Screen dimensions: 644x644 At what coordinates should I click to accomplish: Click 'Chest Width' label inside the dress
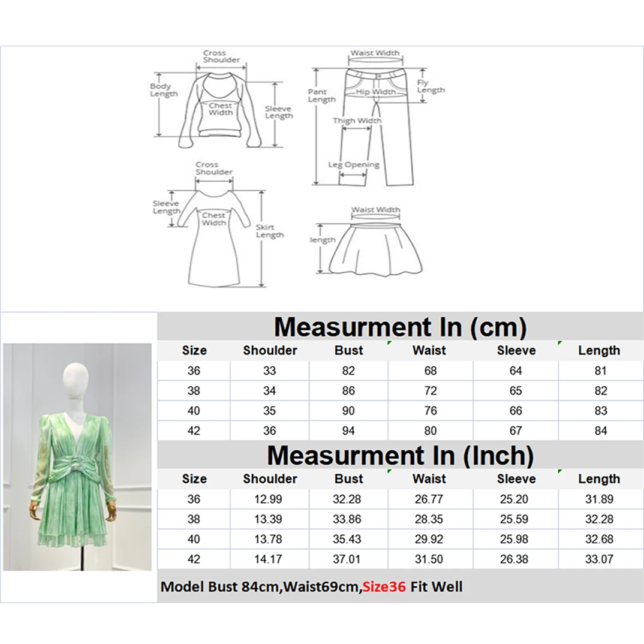pos(213,219)
